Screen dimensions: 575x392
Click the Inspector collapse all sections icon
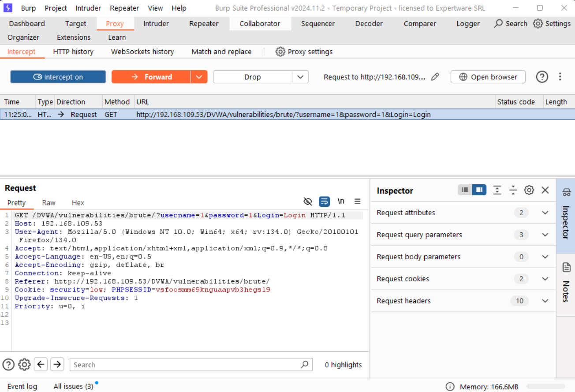pos(513,190)
